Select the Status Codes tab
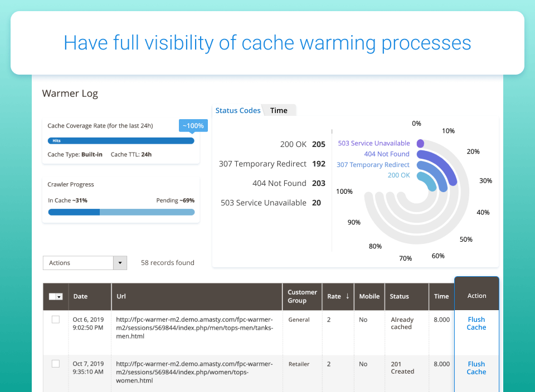 point(238,110)
